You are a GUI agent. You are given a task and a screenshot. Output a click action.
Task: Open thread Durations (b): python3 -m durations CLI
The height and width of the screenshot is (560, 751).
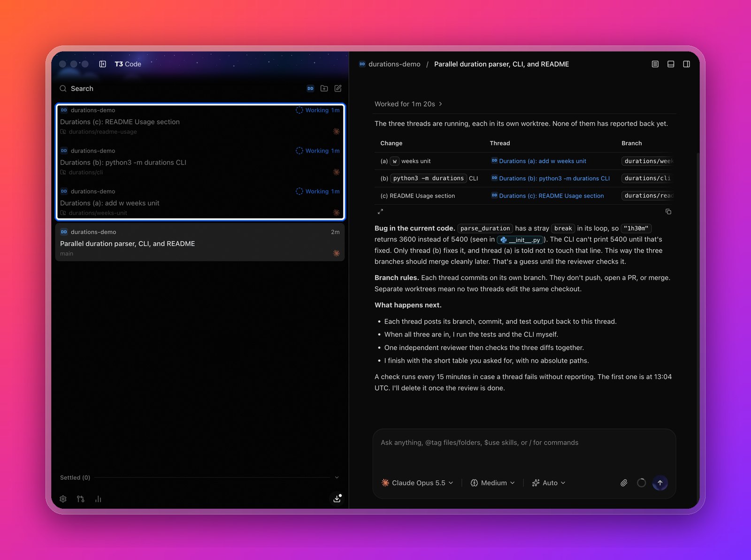200,162
